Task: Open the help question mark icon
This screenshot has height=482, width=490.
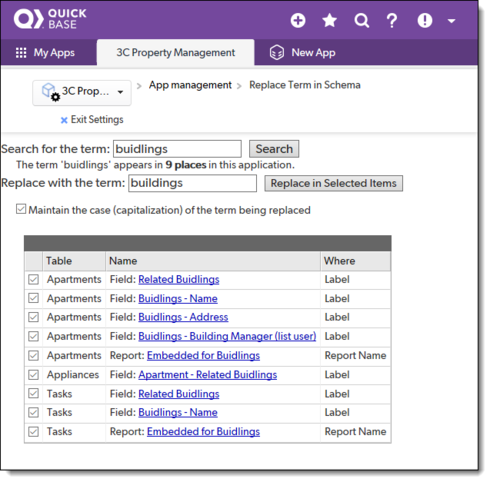Action: (x=392, y=20)
